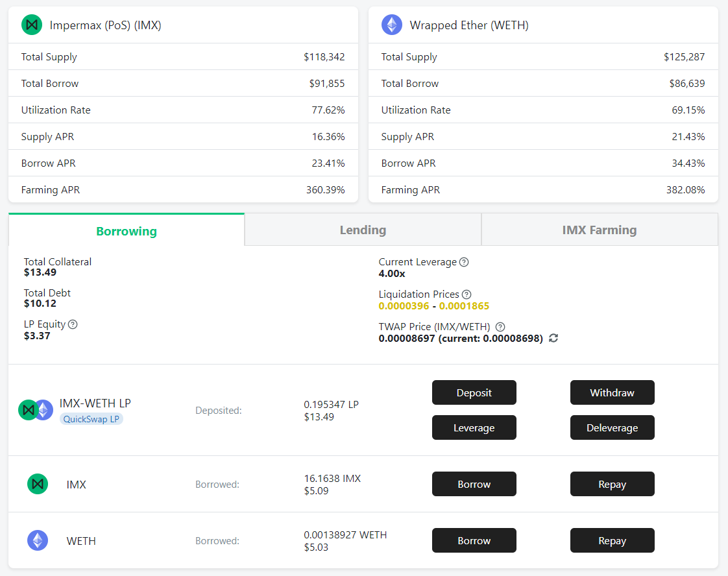
Task: Open the IMX Farming tab
Action: click(x=599, y=230)
